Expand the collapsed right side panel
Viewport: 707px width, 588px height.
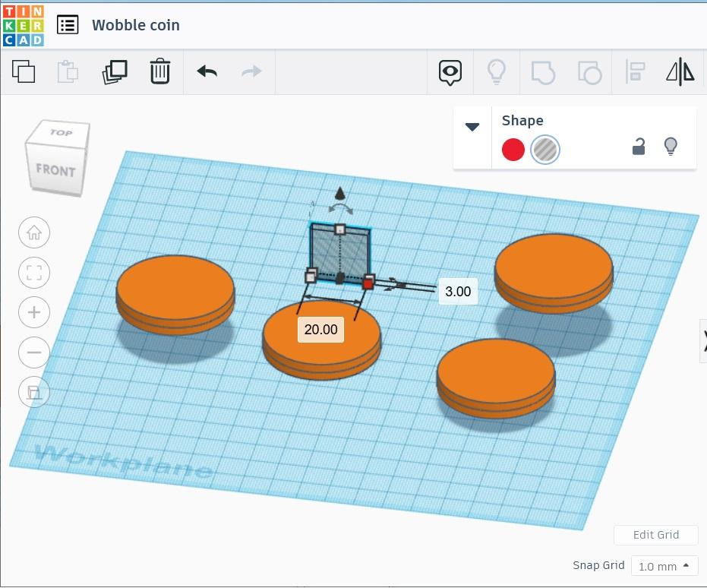704,341
